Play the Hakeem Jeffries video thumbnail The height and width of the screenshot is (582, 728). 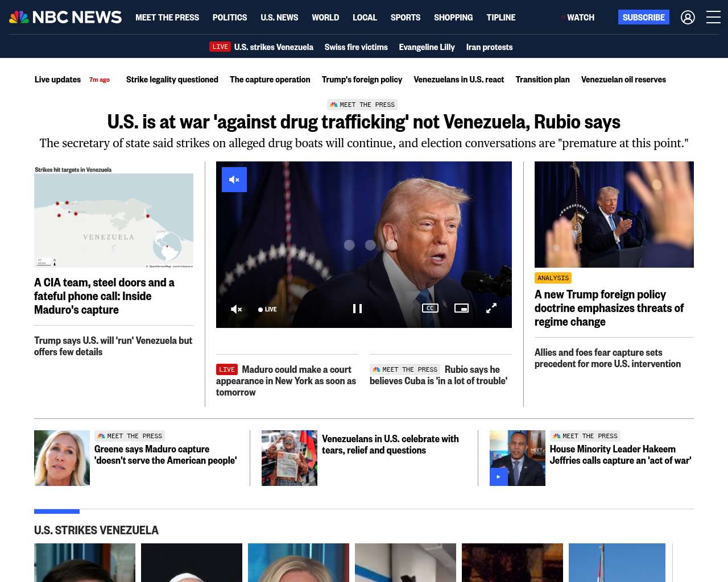pyautogui.click(x=499, y=477)
